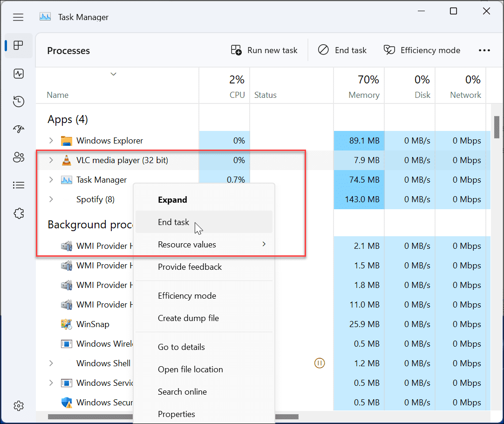Expand the Windows Explorer process group
This screenshot has width=504, height=424.
(51, 140)
